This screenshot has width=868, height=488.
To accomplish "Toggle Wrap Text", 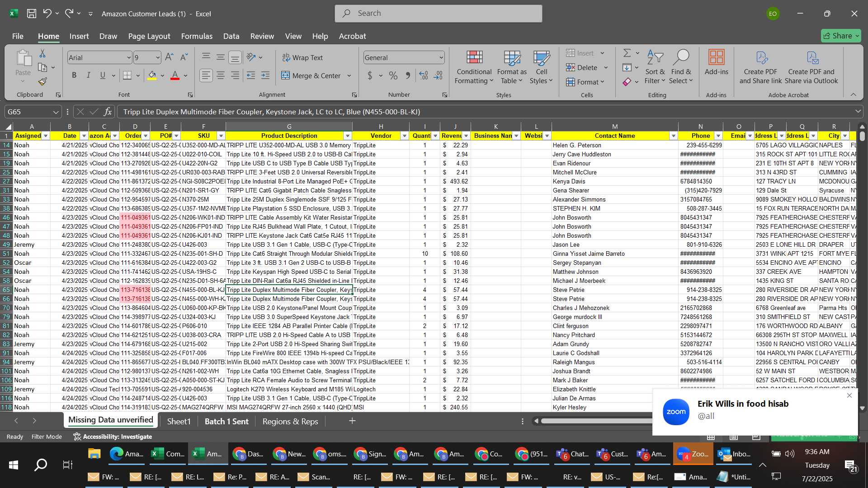I will [x=302, y=57].
